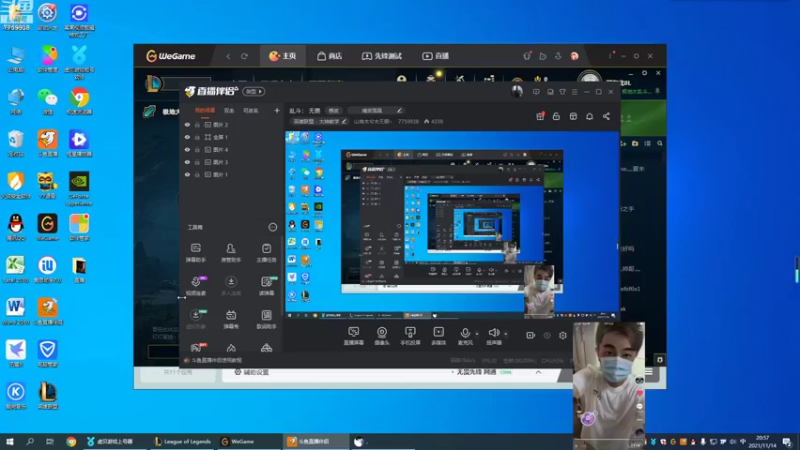The height and width of the screenshot is (450, 800).
Task: Expand the WeGame server chevron near 无畏先锋
Action: point(538,372)
